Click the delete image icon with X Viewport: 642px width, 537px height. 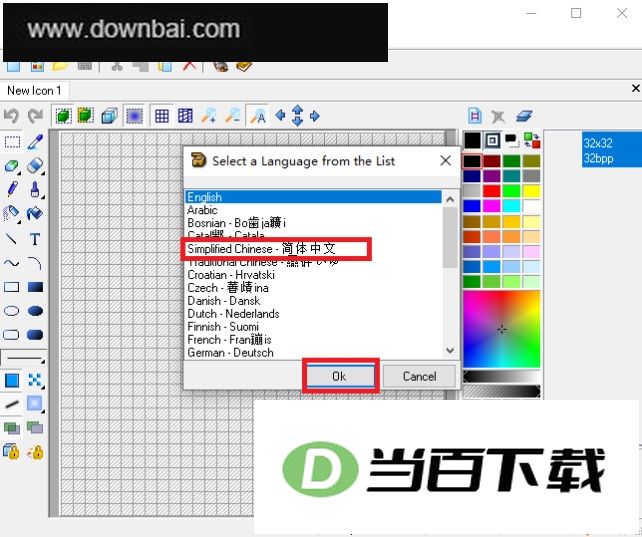tap(498, 116)
